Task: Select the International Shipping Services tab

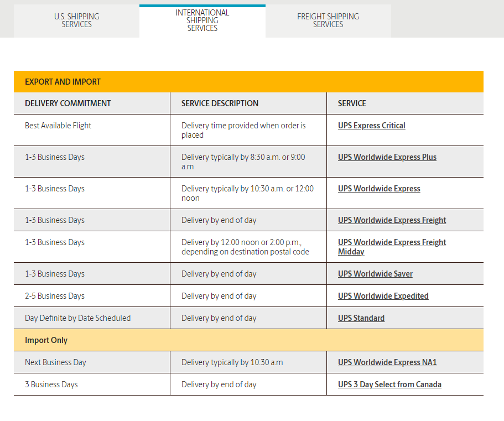Action: pyautogui.click(x=202, y=20)
